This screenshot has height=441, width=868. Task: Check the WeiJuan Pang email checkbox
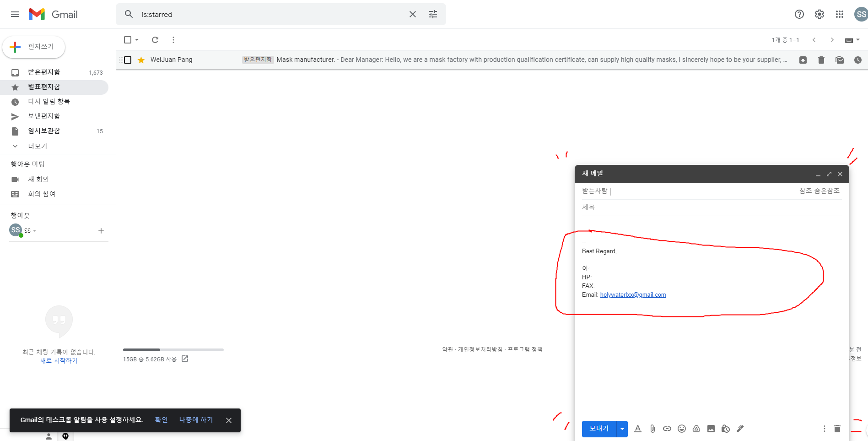(x=128, y=60)
